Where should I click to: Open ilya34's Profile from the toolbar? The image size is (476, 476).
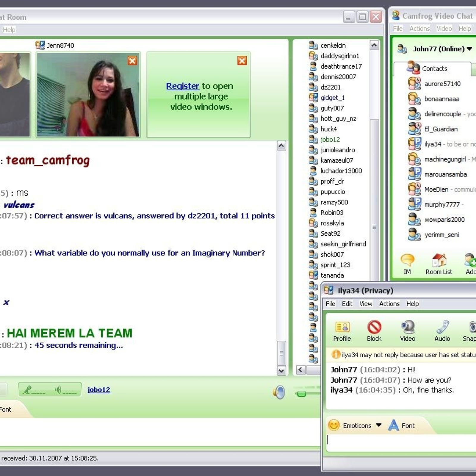342,331
